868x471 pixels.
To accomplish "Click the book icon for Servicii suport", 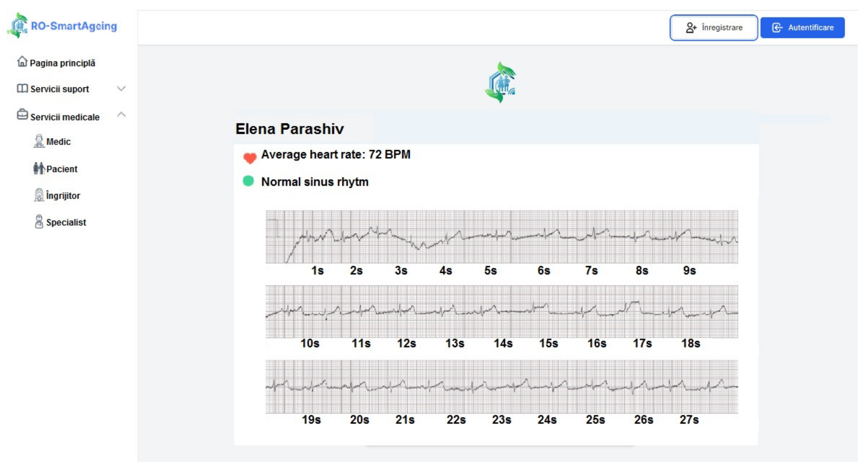I will click(22, 88).
